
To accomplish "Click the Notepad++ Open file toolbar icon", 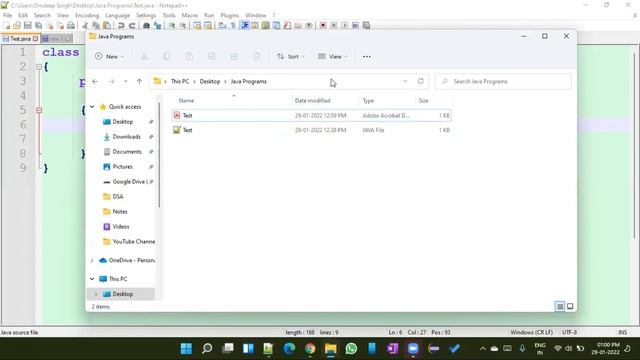I will 17,25.
